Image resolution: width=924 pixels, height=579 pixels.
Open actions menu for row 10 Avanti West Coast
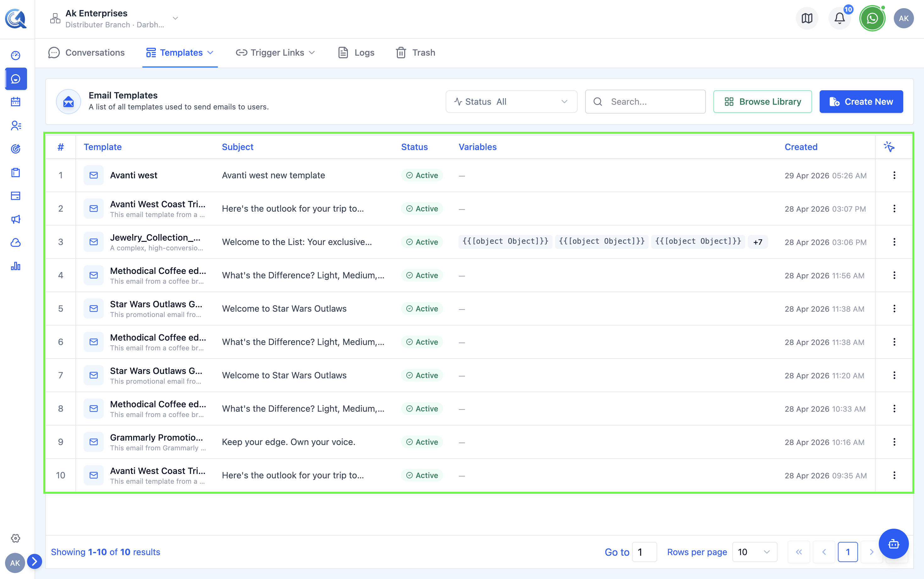coord(894,475)
